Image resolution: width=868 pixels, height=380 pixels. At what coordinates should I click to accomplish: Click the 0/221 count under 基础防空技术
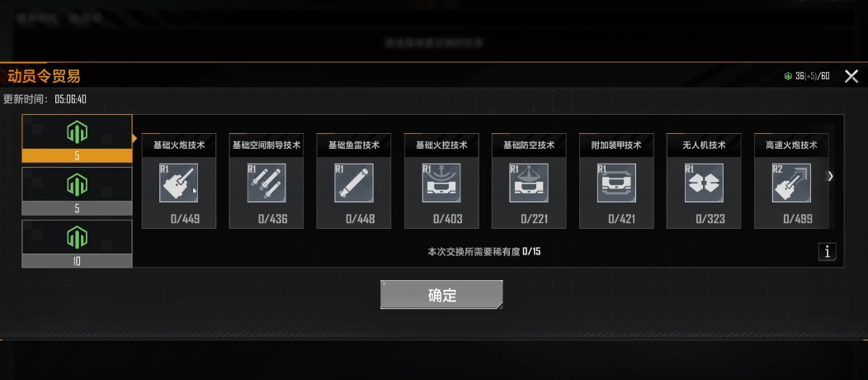coord(534,219)
